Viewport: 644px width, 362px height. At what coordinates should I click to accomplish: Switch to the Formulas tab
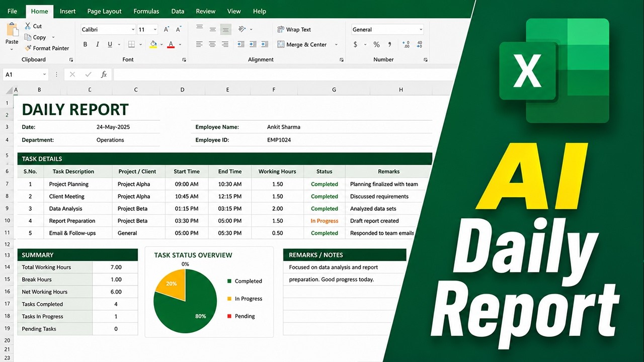pos(146,11)
